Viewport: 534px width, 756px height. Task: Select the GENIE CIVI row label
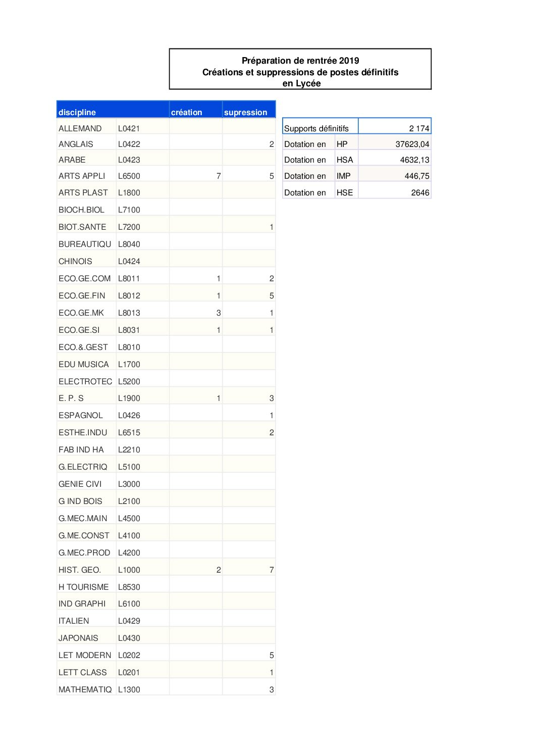pos(86,482)
